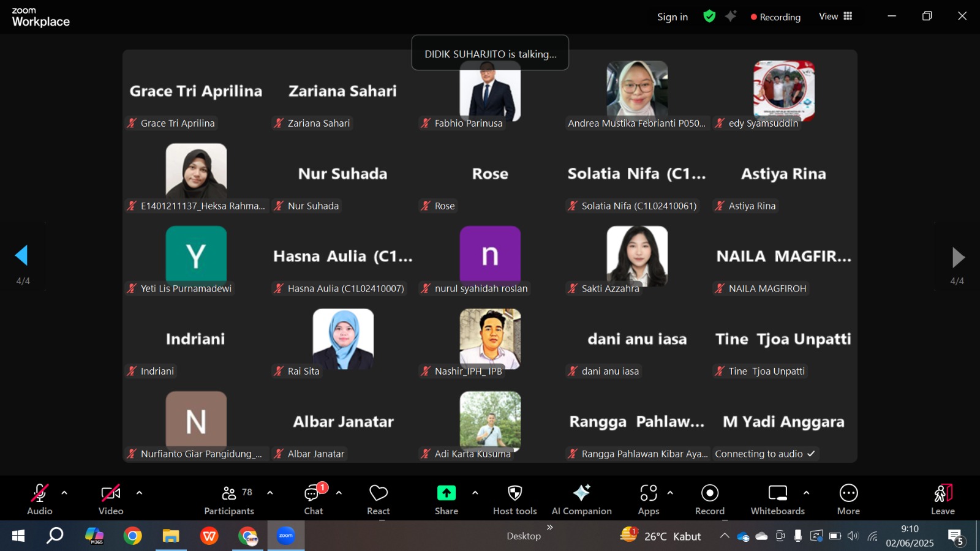Open the Chat panel

pos(313,499)
